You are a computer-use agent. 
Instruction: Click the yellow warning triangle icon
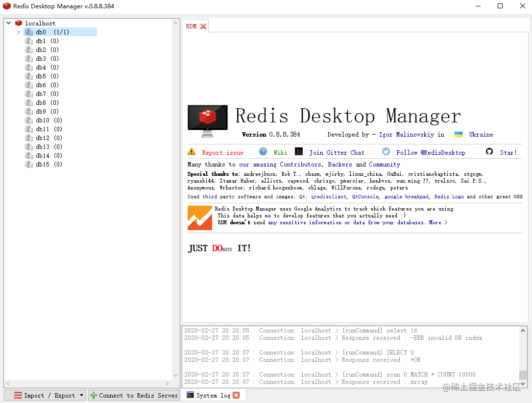click(192, 151)
